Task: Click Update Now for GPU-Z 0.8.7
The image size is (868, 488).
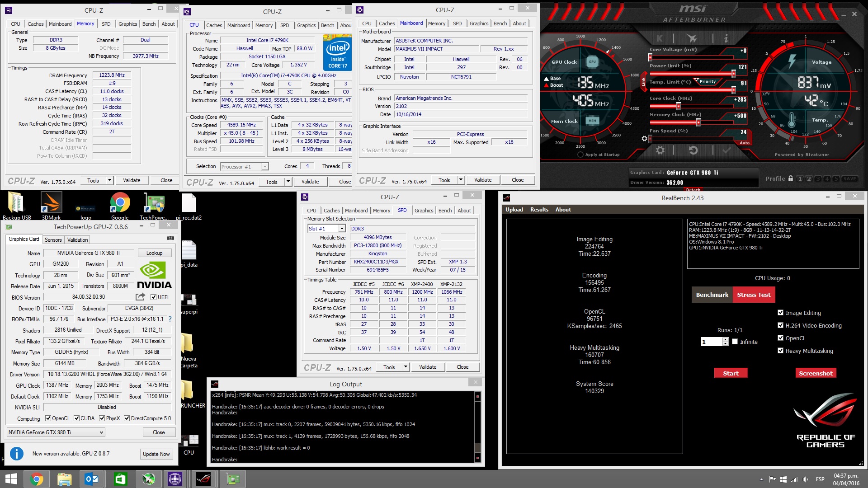Action: (x=156, y=454)
